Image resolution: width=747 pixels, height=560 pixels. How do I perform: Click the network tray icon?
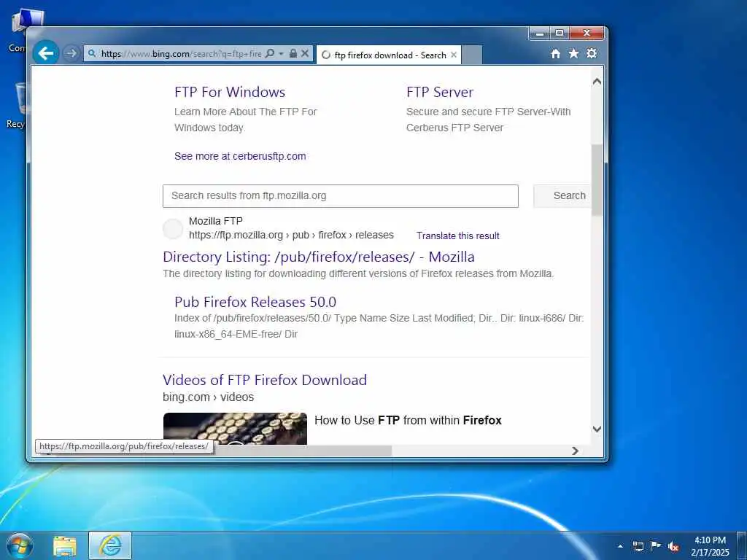click(638, 546)
